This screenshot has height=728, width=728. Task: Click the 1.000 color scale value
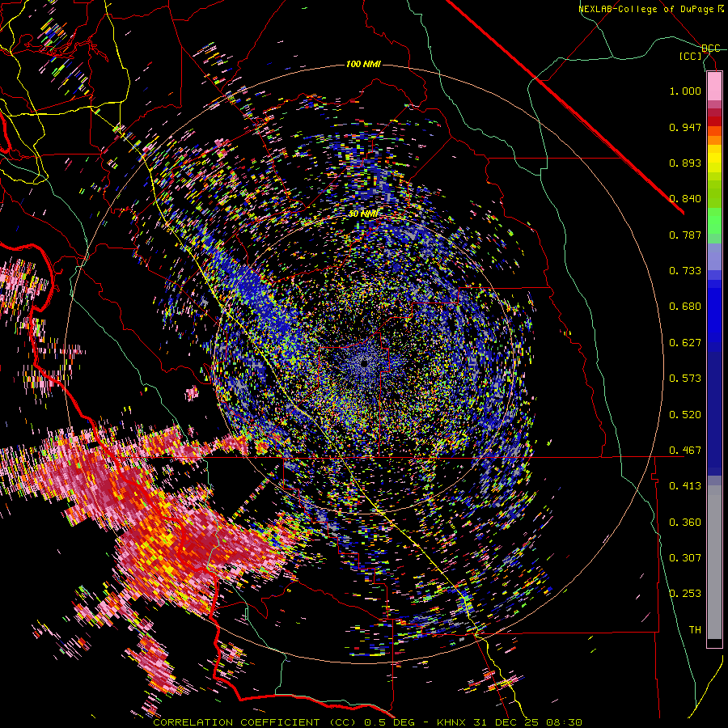point(685,91)
